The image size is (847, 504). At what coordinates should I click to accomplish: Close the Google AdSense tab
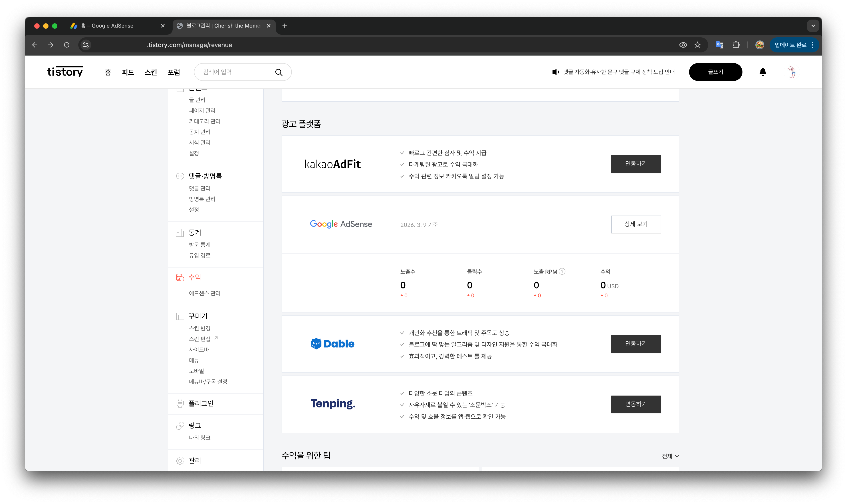coord(163,26)
